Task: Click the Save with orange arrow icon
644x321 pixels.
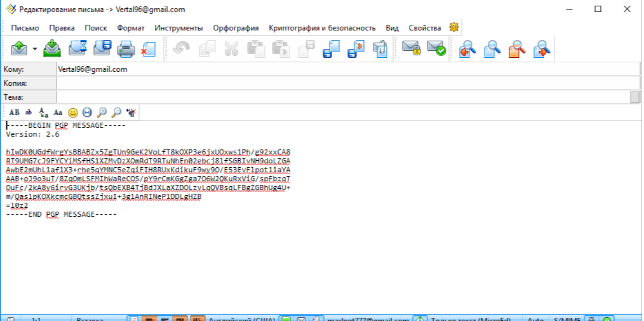Action: (x=356, y=48)
